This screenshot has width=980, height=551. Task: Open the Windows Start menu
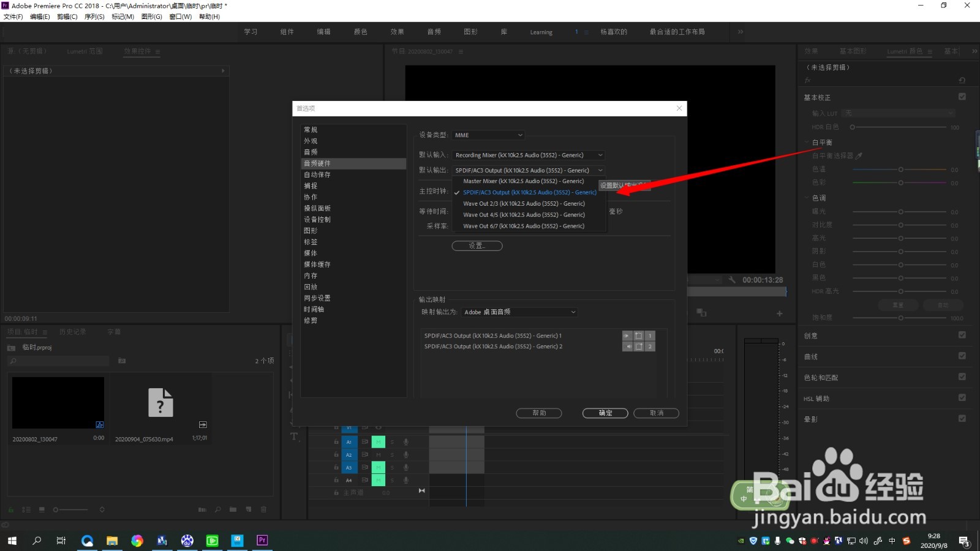point(12,540)
